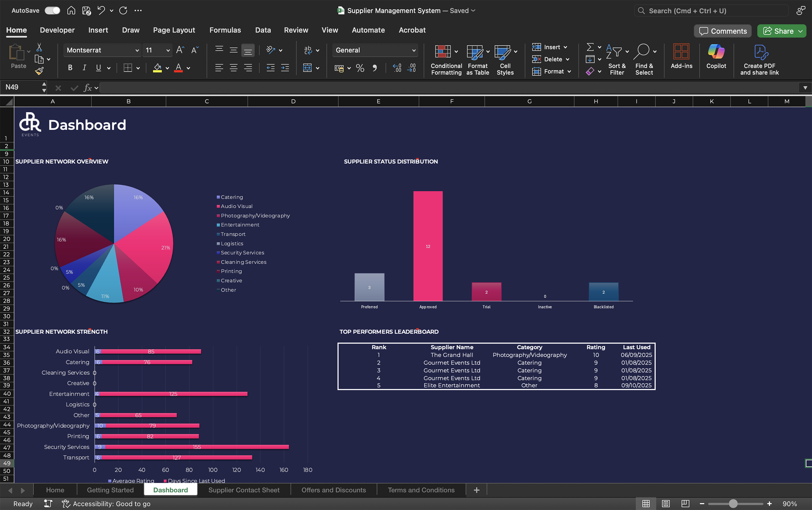Click the Percent Style icon

point(360,68)
